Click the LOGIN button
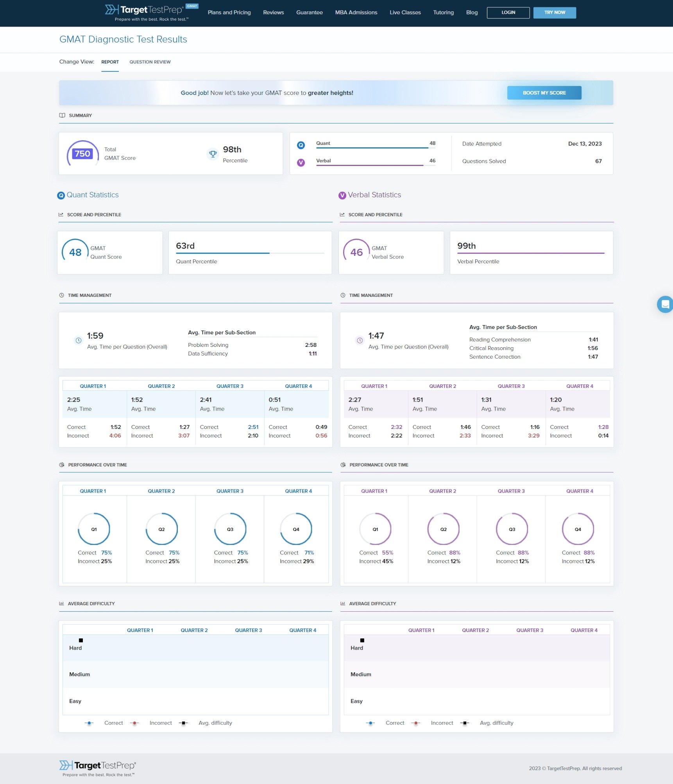The width and height of the screenshot is (673, 784). pyautogui.click(x=508, y=13)
